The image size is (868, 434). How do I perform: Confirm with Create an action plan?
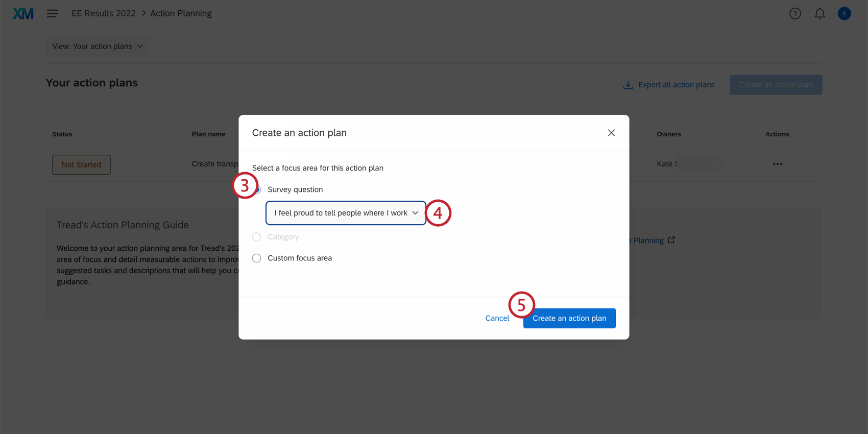click(x=569, y=318)
